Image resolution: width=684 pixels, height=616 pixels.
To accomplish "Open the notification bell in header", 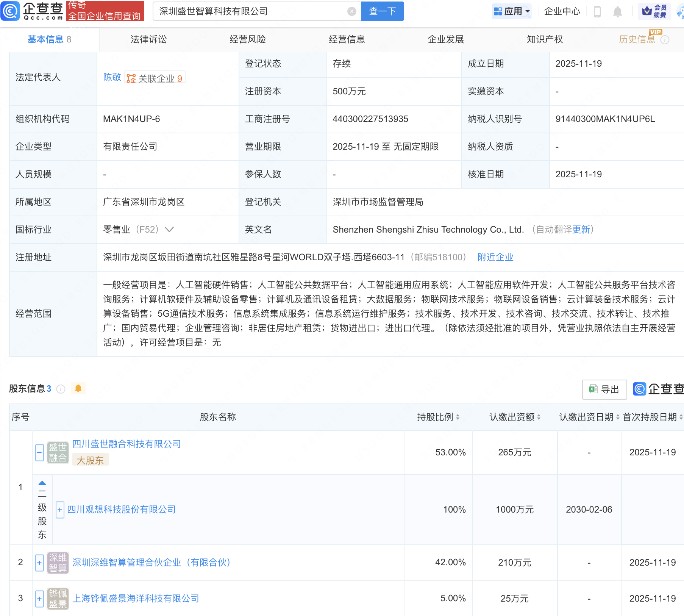I will coord(617,12).
